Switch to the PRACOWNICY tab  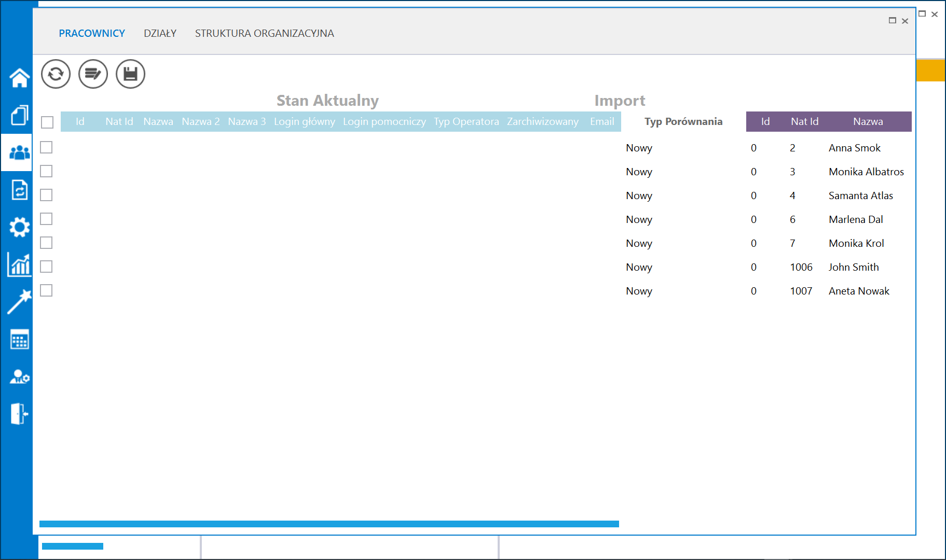coord(92,33)
